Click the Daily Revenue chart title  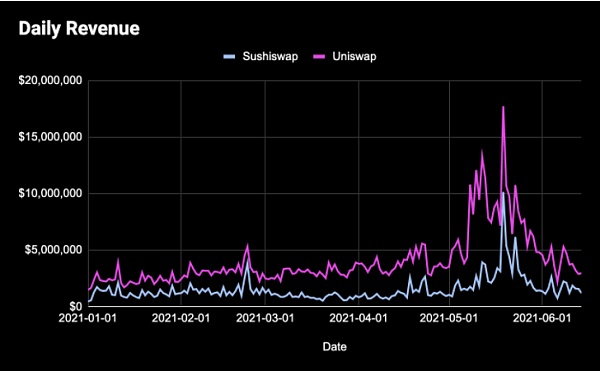(x=79, y=29)
